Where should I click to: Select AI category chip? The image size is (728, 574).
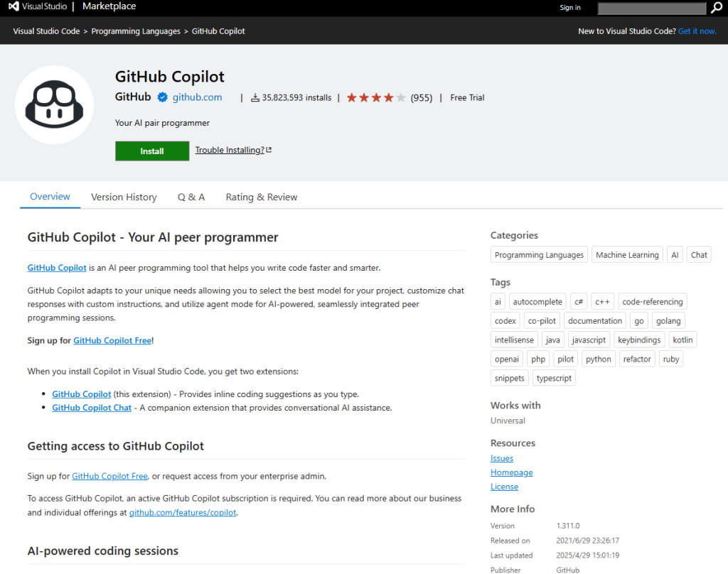point(675,255)
